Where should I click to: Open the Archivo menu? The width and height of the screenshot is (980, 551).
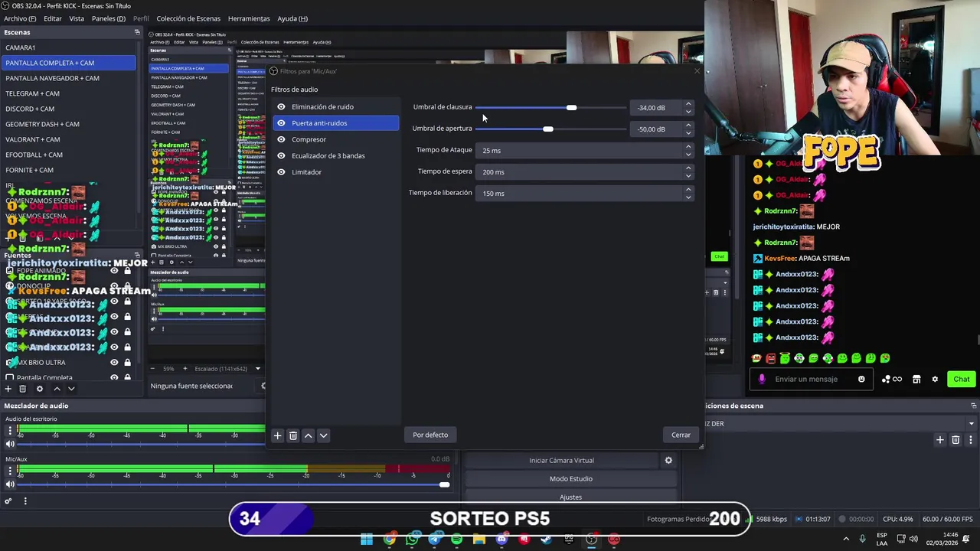click(x=20, y=18)
